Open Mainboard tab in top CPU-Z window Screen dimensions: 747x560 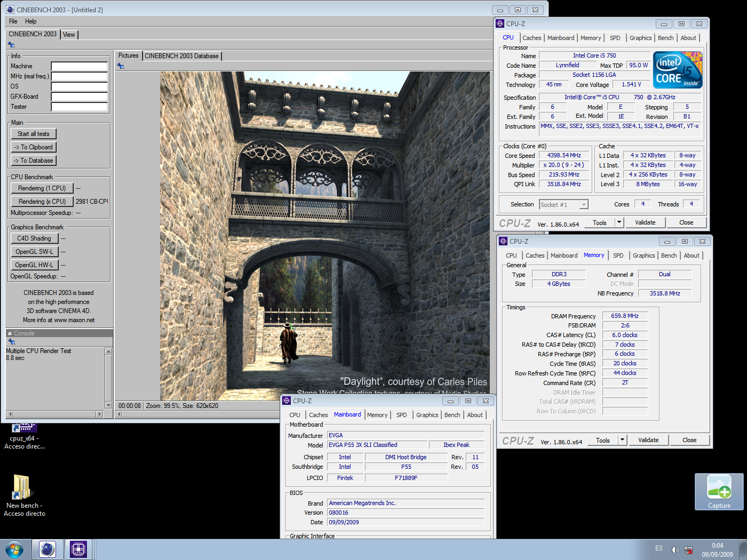pyautogui.click(x=561, y=38)
